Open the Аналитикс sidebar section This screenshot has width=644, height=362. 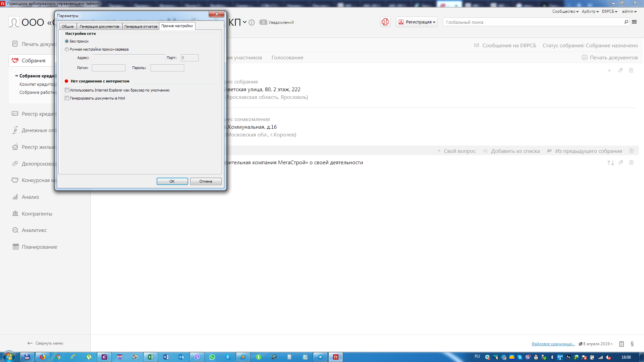[x=34, y=230]
